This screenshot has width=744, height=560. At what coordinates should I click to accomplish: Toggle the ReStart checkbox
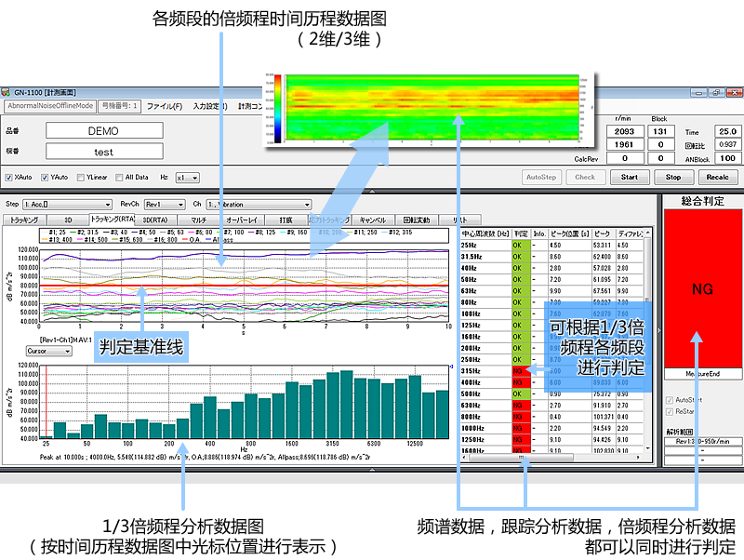point(670,411)
